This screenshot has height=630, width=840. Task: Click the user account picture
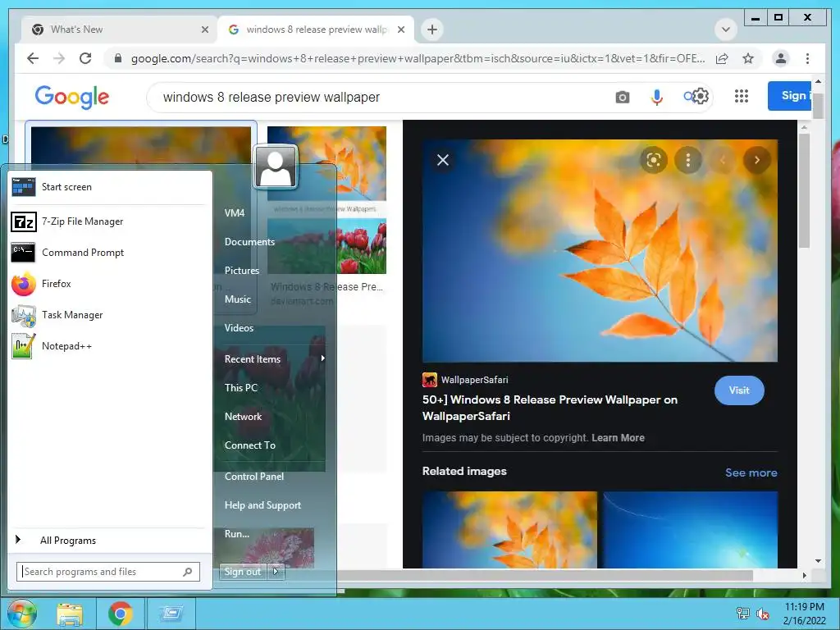[276, 167]
